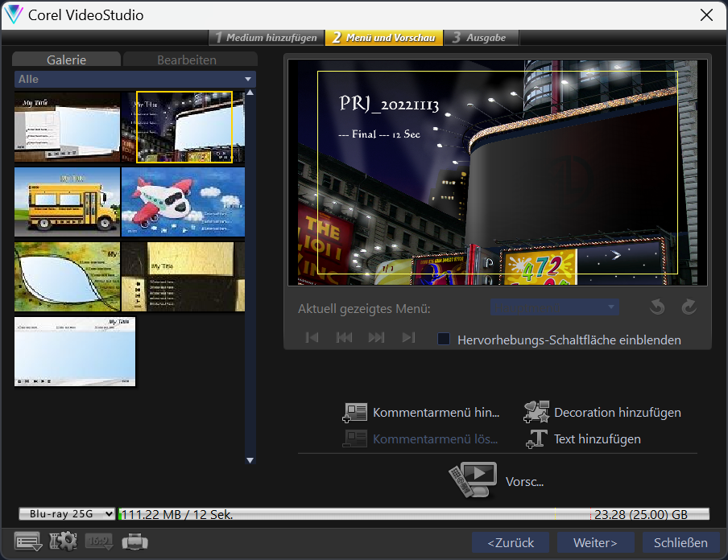This screenshot has width=728, height=560.
Task: Close the Corel VideoStudio window
Action: coord(706,14)
